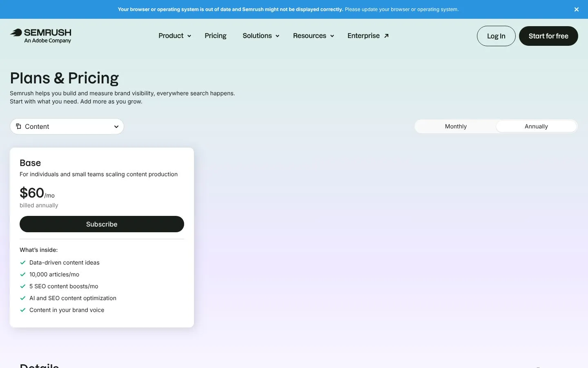Click checkmark beside AI and SEO content optimization

pyautogui.click(x=23, y=298)
